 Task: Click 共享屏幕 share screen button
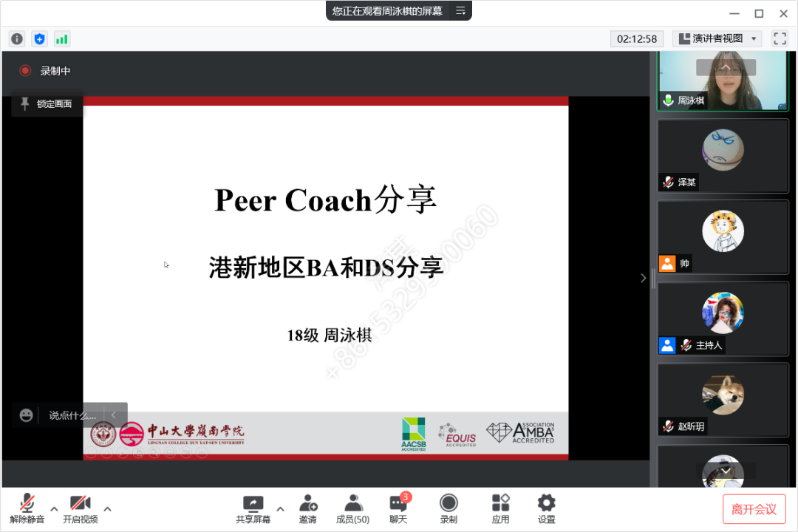pos(253,508)
